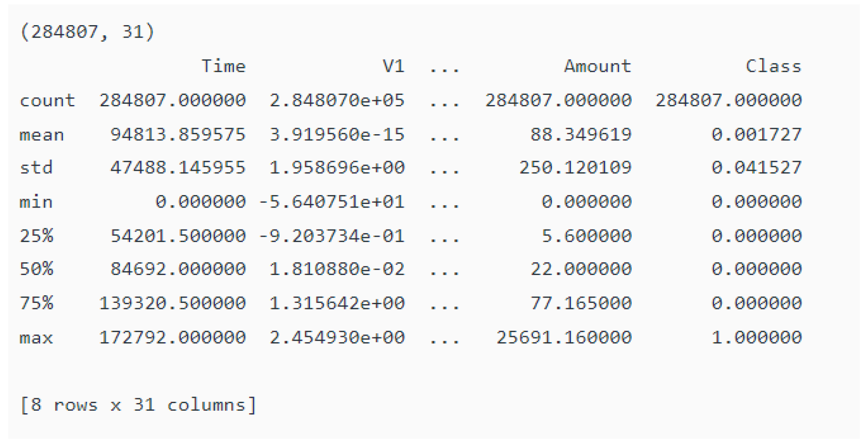This screenshot has width=868, height=442.
Task: Select the count row label
Action: [47, 100]
